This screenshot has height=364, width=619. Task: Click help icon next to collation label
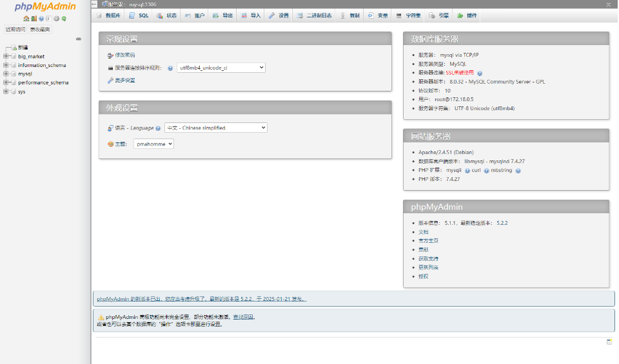point(170,68)
